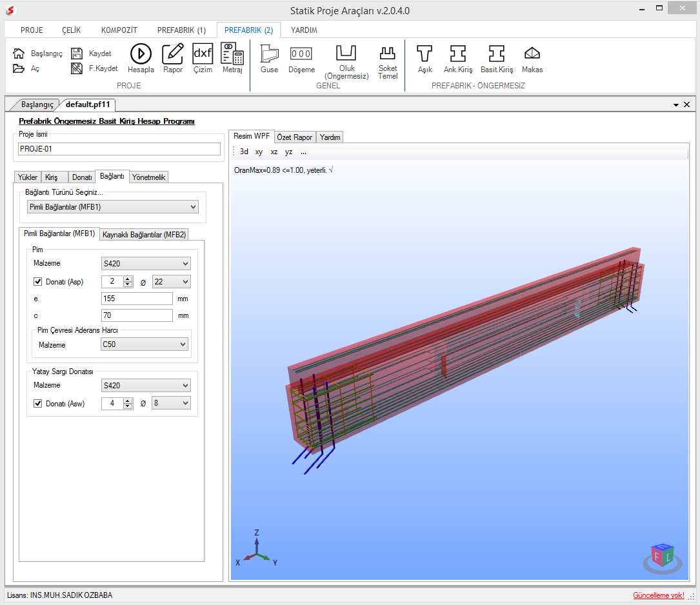
Task: Click the Asw bar count field
Action: tap(112, 403)
